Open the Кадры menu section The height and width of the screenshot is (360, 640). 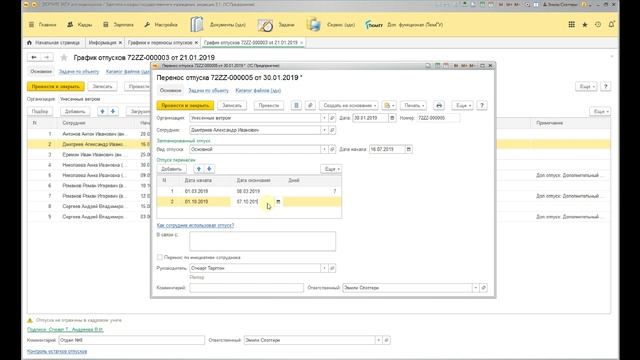tap(80, 25)
